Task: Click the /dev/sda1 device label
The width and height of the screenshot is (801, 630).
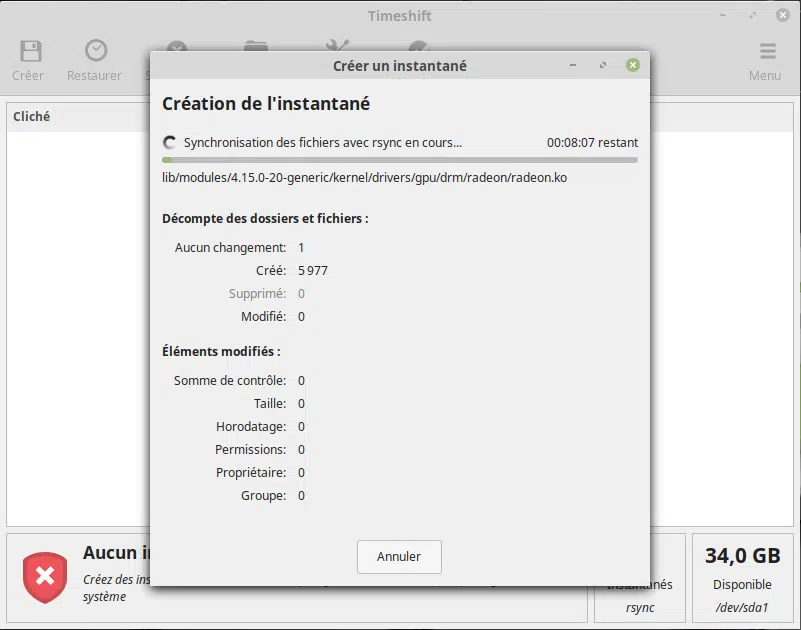Action: tap(742, 608)
